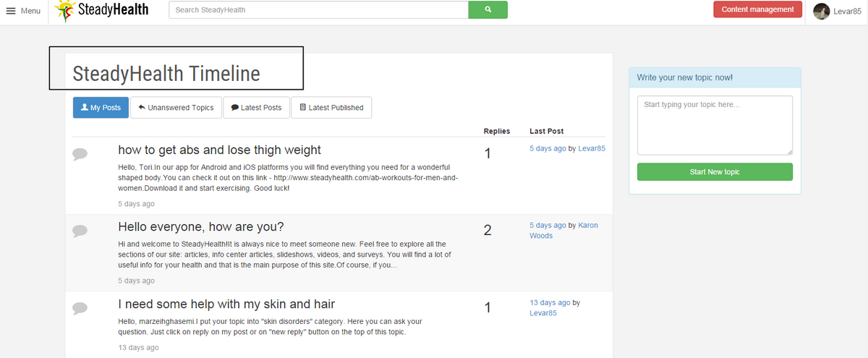
Task: Click the Start New topic button
Action: coord(715,172)
